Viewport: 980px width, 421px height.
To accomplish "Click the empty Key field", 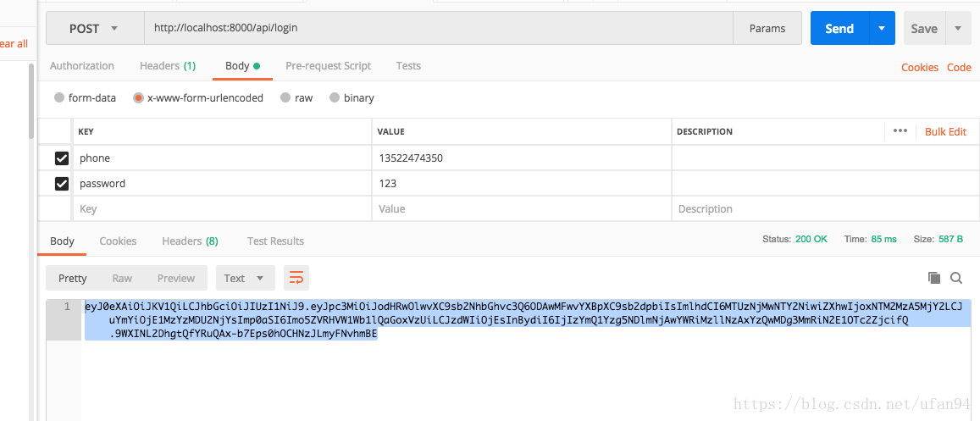I will click(x=223, y=208).
